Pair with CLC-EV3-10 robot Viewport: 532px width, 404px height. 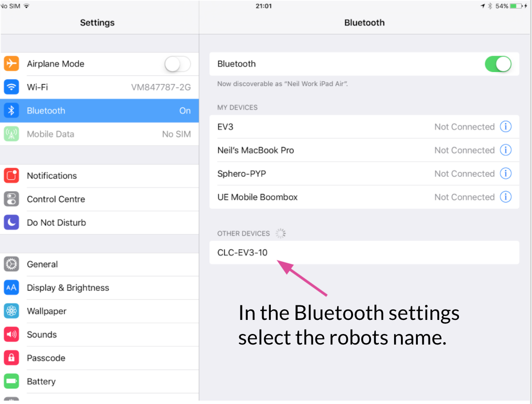coord(364,252)
